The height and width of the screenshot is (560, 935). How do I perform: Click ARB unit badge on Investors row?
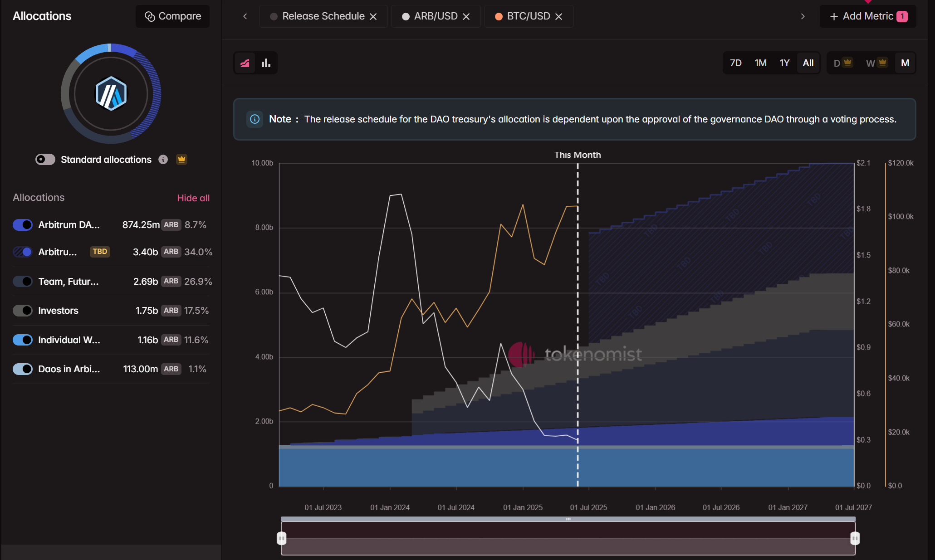point(171,311)
